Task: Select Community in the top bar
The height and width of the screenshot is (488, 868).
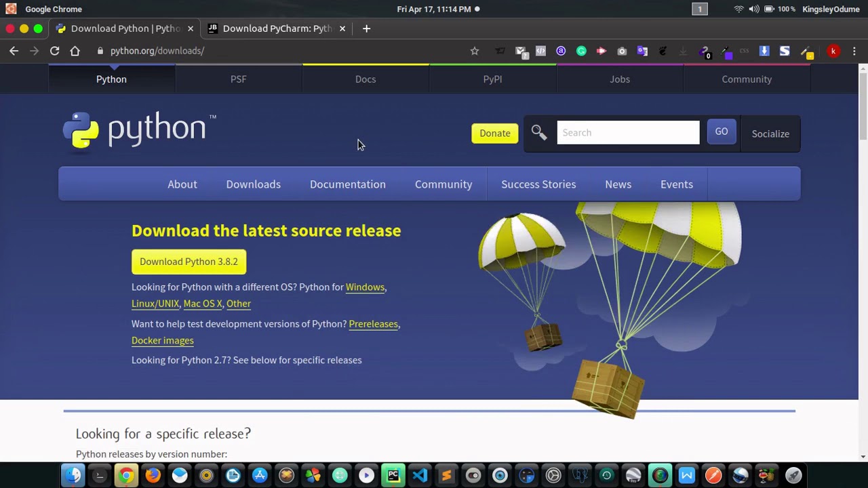Action: point(747,79)
